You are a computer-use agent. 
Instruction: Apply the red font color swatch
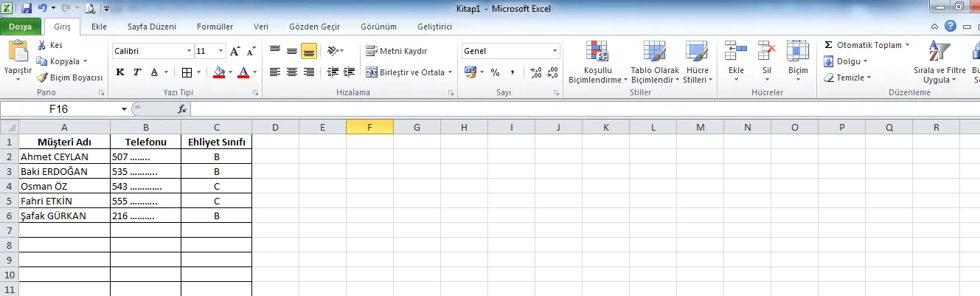point(241,72)
